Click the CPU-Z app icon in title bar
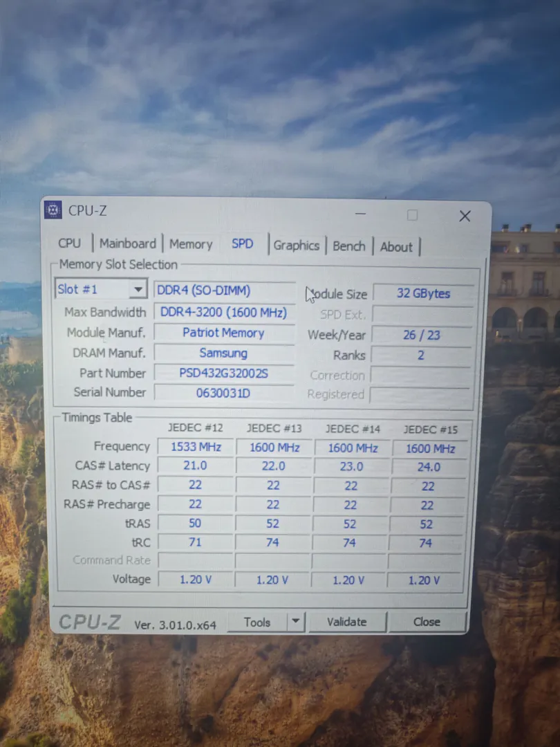 (53, 210)
